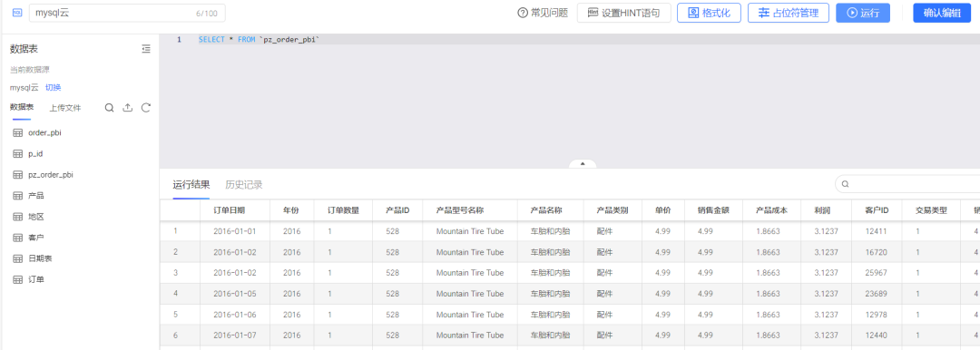This screenshot has height=350, width=980.
Task: Open the 历史记录 tab
Action: [x=244, y=184]
